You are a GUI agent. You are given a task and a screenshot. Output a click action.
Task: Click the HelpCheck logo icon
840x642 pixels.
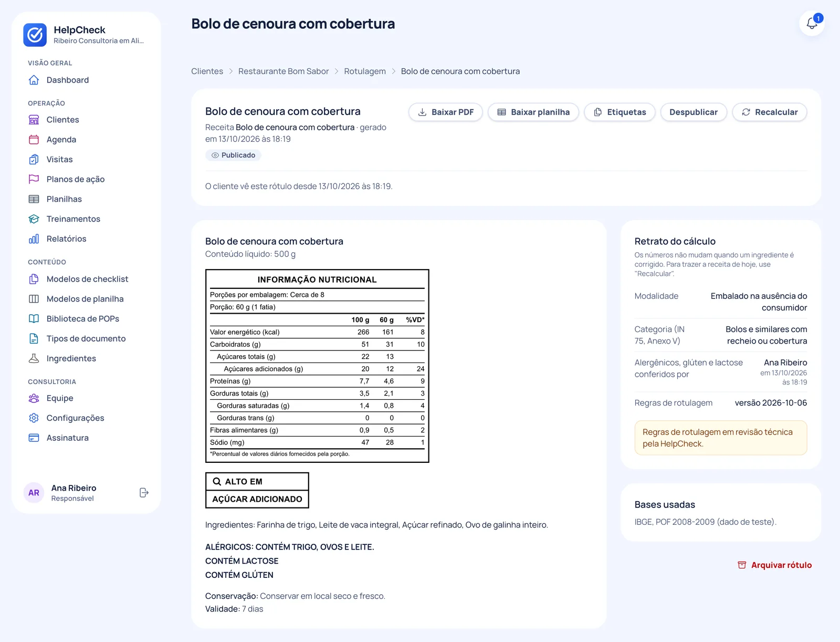[x=35, y=35]
